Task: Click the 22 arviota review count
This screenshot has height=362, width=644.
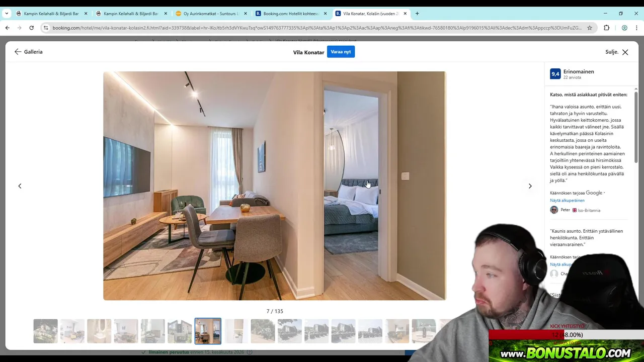Action: click(572, 77)
